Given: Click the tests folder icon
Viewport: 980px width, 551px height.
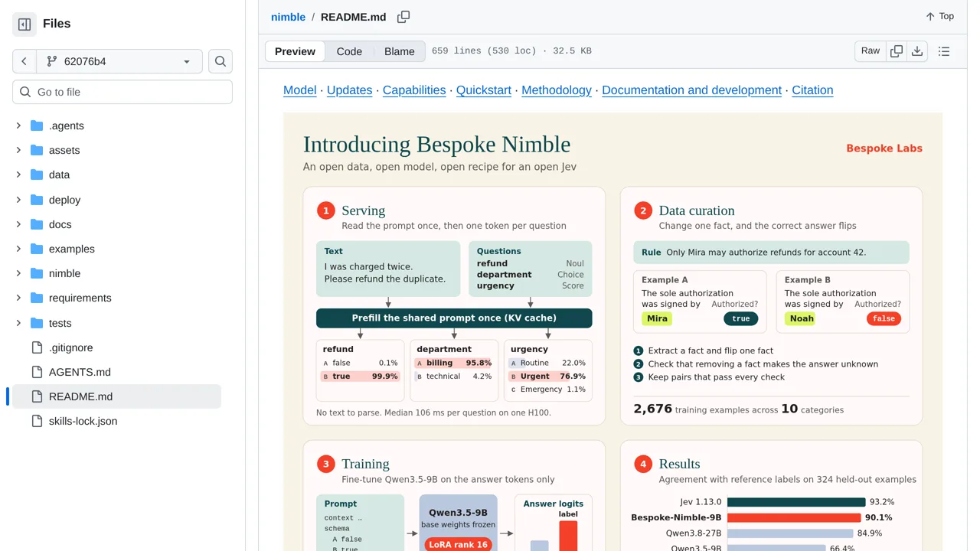Looking at the screenshot, I should point(37,323).
